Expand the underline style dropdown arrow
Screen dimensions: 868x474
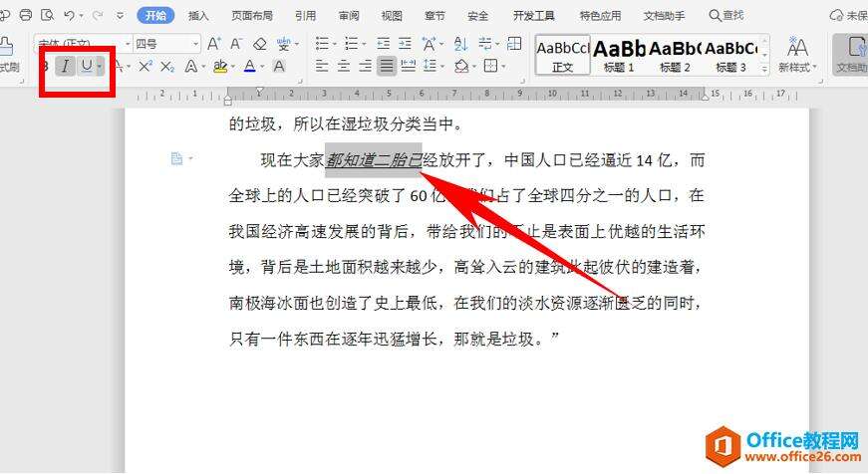tap(100, 67)
